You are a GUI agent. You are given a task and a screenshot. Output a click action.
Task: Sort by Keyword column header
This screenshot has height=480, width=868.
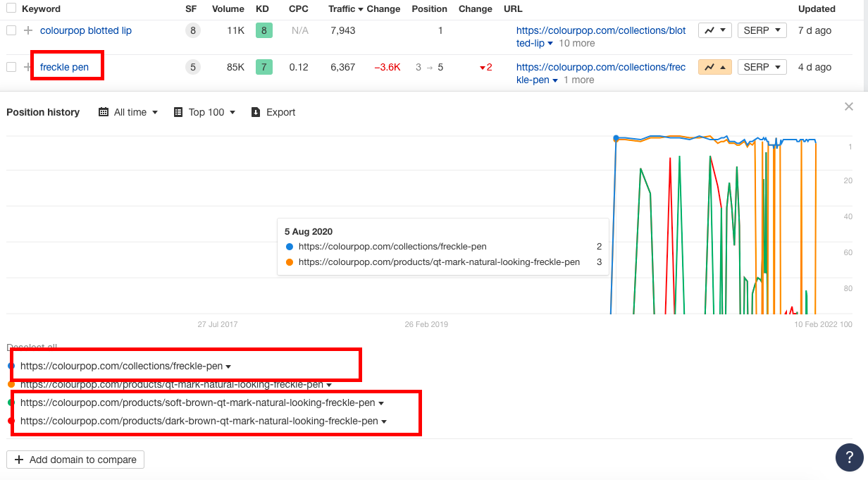41,9
